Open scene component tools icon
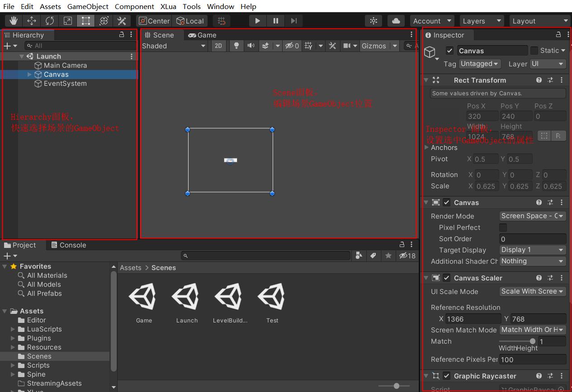This screenshot has width=572, height=392. (332, 46)
